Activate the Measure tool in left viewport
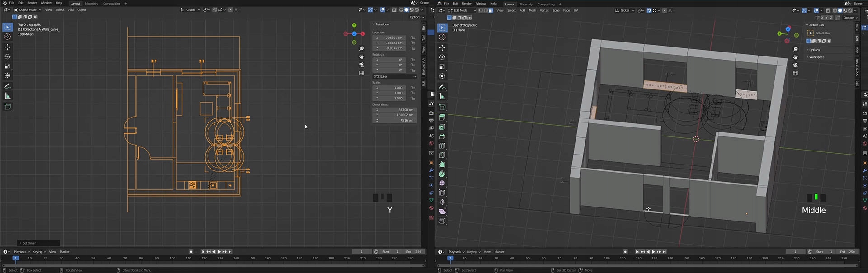The width and height of the screenshot is (868, 273). click(7, 96)
